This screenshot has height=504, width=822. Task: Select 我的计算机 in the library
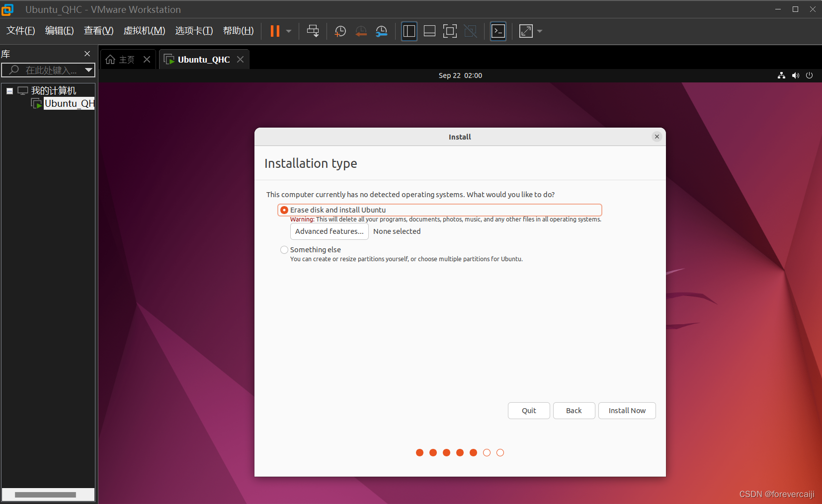54,90
